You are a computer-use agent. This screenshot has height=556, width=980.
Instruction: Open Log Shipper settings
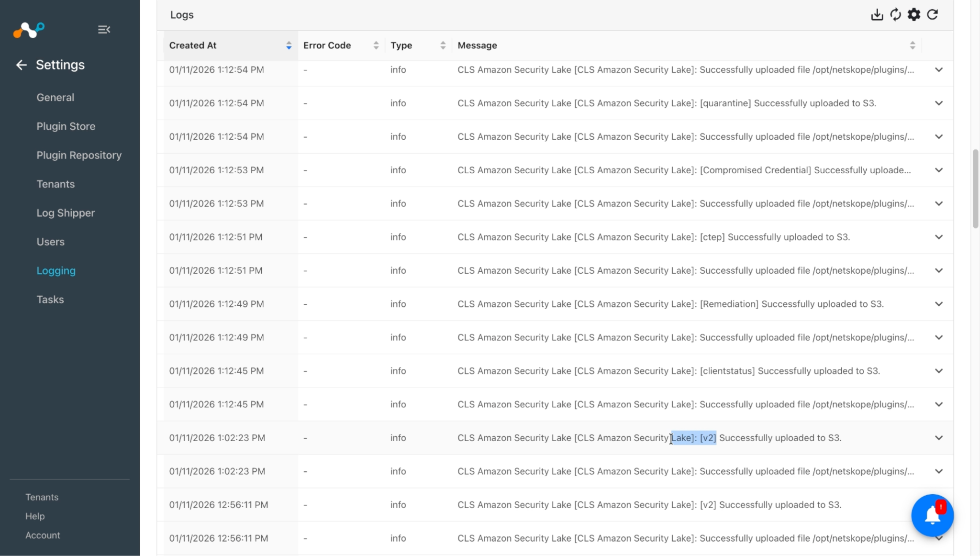66,213
